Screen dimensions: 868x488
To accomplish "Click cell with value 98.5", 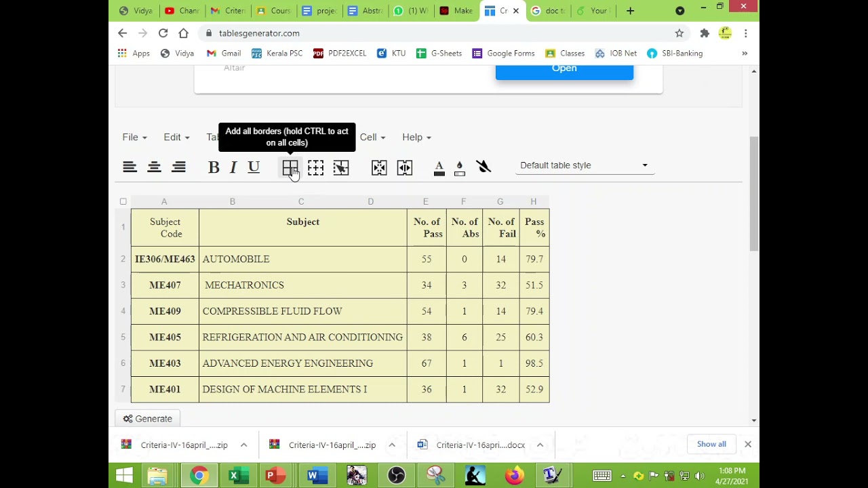I will coord(534,363).
